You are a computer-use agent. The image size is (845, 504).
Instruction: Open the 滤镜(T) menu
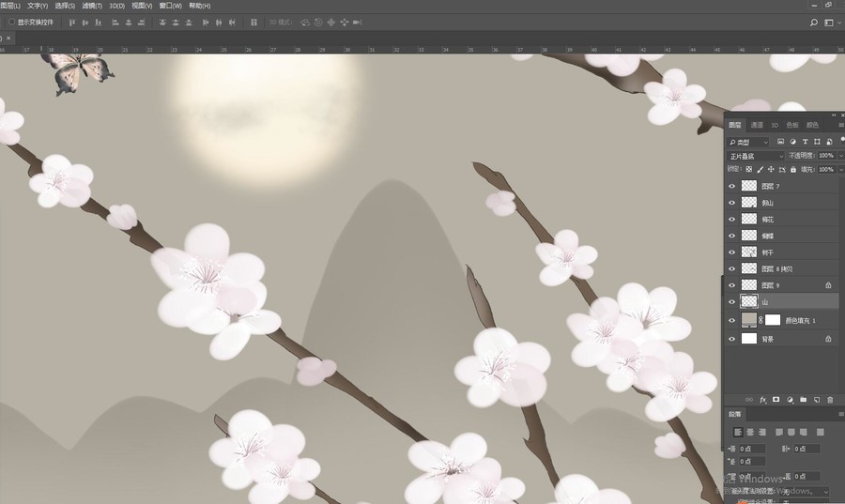[x=92, y=6]
